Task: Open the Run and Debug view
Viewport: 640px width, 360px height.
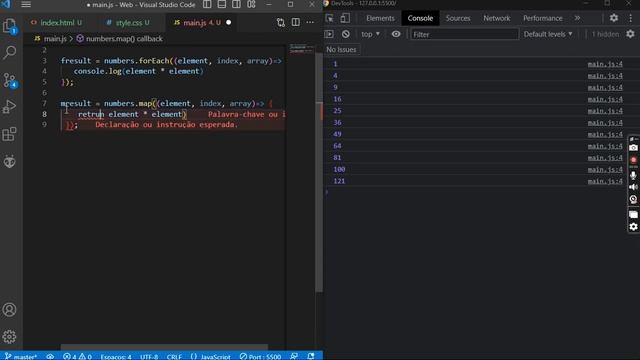Action: point(9,107)
